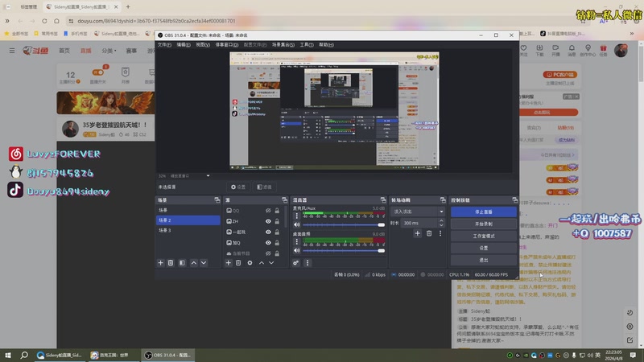Open OBS 停靠窗口(D) menu
The width and height of the screenshot is (644, 362).
[227, 45]
